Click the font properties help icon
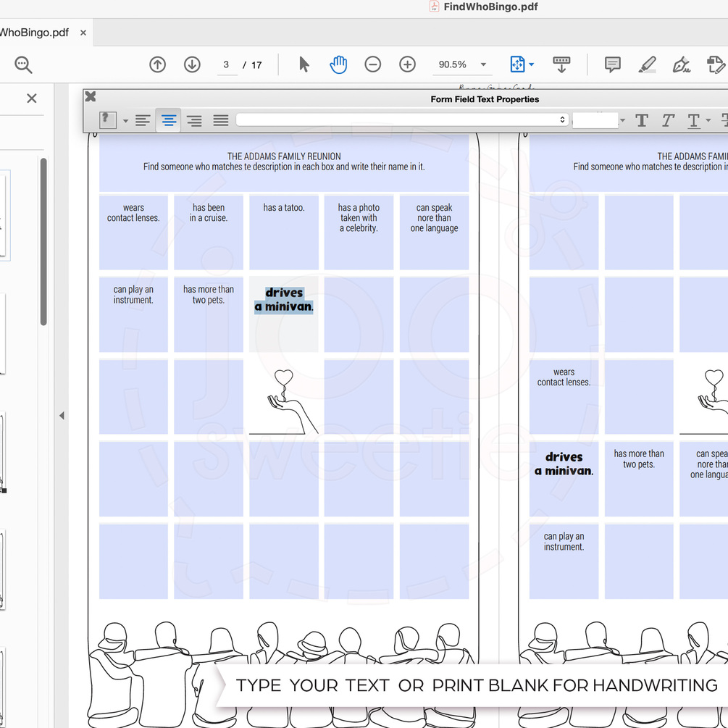The height and width of the screenshot is (728, 728). 108,120
